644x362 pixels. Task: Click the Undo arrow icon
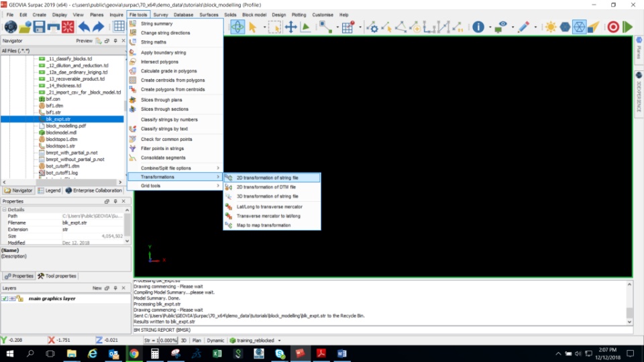tap(85, 27)
